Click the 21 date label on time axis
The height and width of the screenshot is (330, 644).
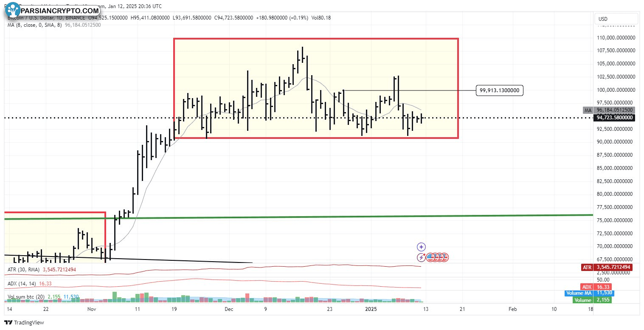click(462, 309)
